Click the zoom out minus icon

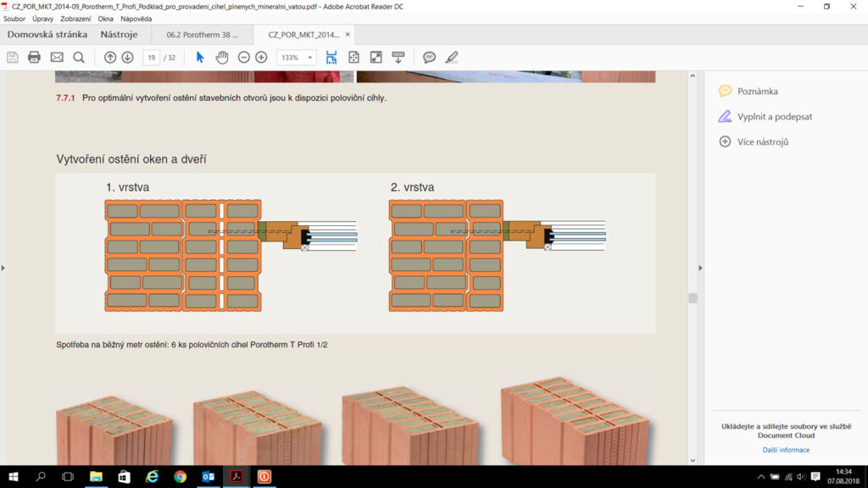[x=244, y=58]
